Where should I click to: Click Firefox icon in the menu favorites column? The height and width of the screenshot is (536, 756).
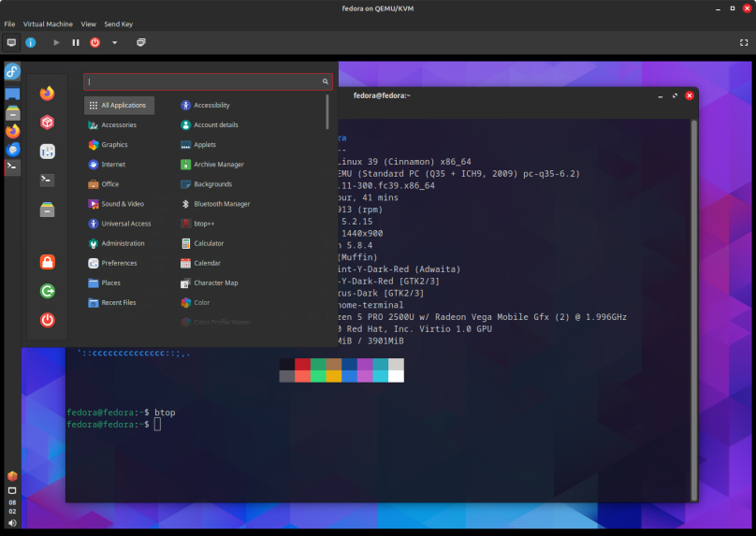[x=47, y=93]
